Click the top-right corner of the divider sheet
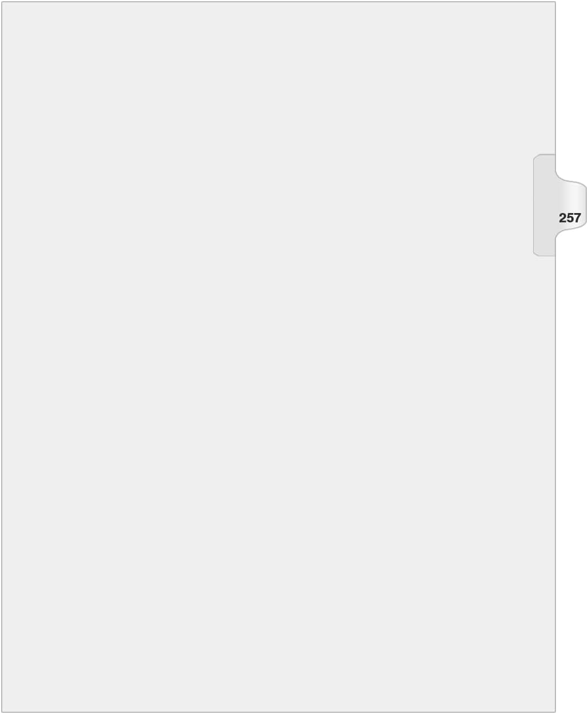Screen dimensions: 588x714 pos(554,3)
